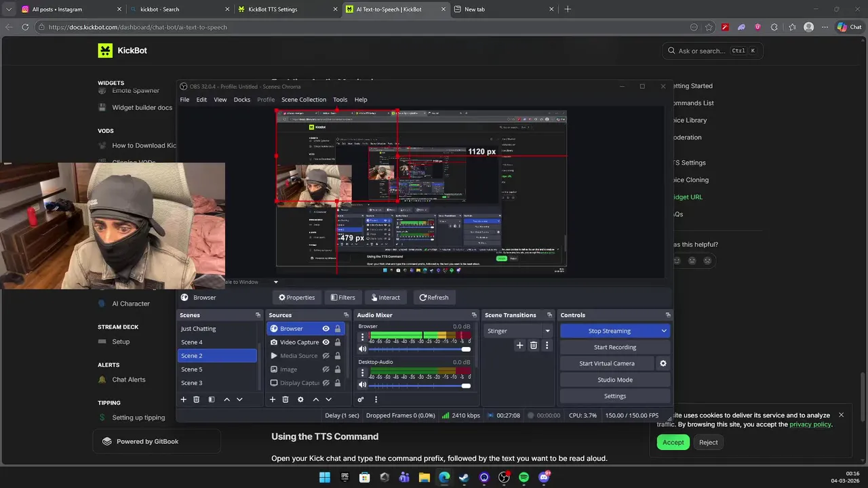Image resolution: width=868 pixels, height=488 pixels.
Task: Switch to Instagram All posts tab
Action: (71, 9)
